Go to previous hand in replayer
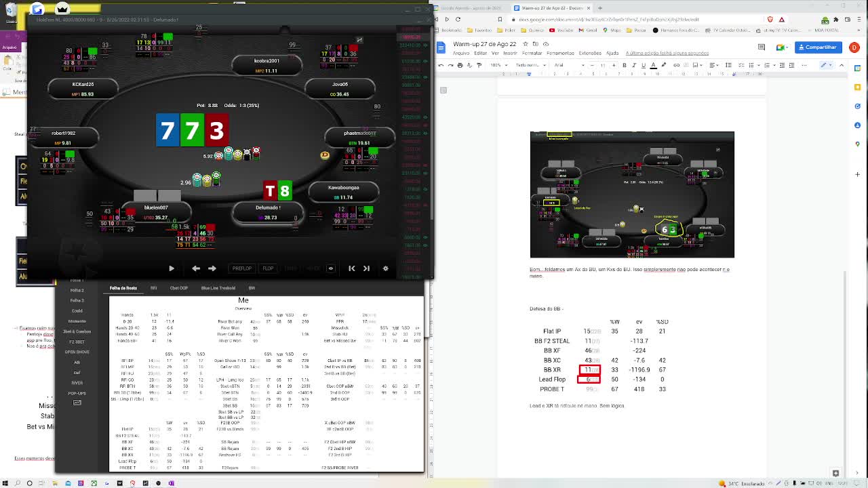The height and width of the screenshot is (488, 868). pyautogui.click(x=351, y=268)
